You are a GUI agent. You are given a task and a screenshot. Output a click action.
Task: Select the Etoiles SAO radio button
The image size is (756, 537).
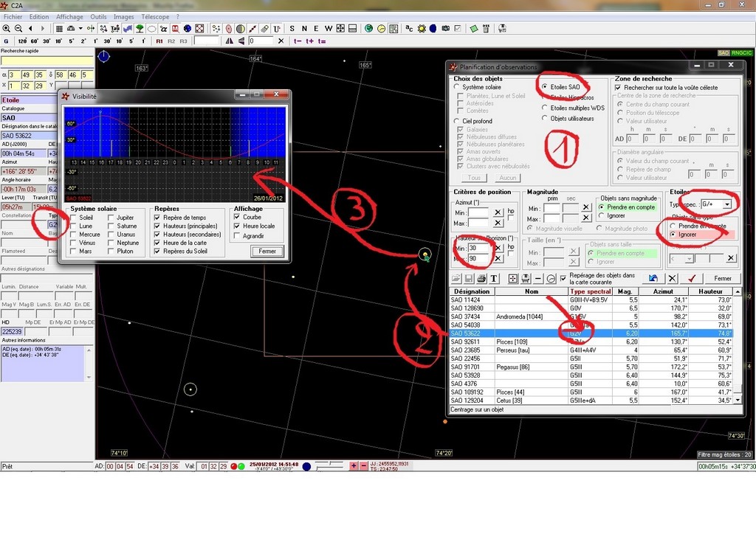pos(544,87)
